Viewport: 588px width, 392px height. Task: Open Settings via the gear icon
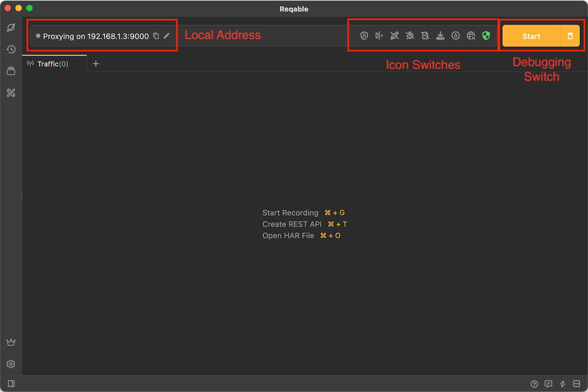tap(11, 364)
